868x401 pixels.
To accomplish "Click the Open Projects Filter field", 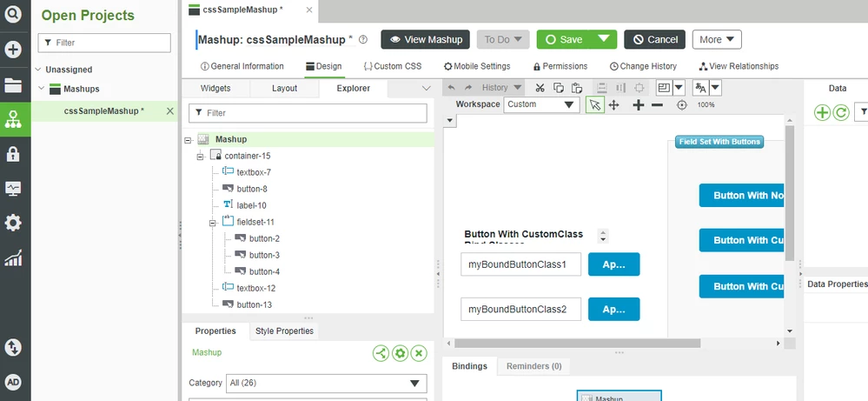I will [104, 43].
